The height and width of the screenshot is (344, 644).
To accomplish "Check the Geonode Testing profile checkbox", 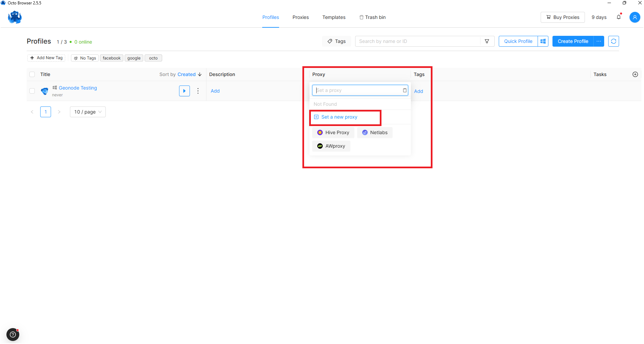I will pos(32,91).
